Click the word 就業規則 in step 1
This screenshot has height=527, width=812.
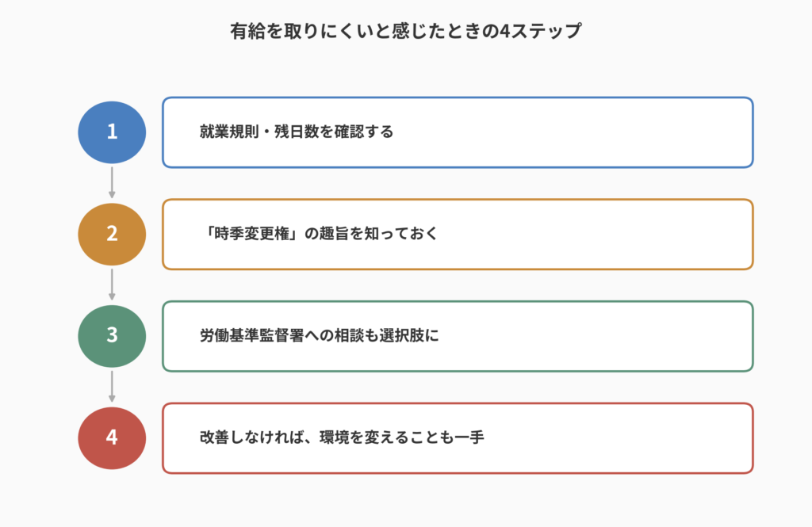(x=229, y=132)
